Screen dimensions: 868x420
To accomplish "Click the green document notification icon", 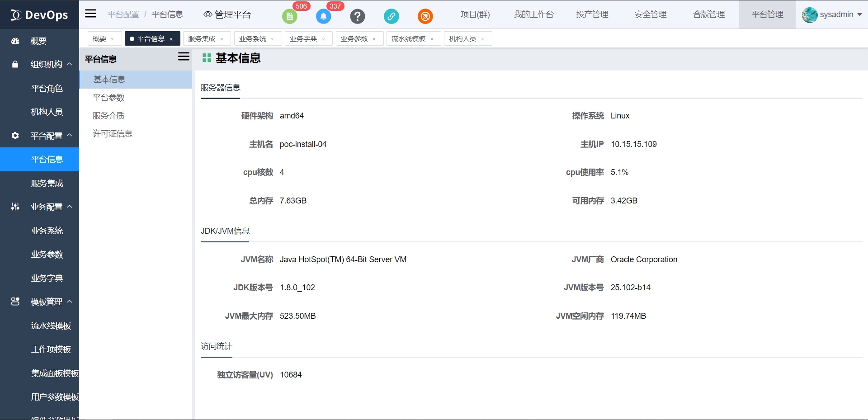I will pyautogui.click(x=289, y=17).
